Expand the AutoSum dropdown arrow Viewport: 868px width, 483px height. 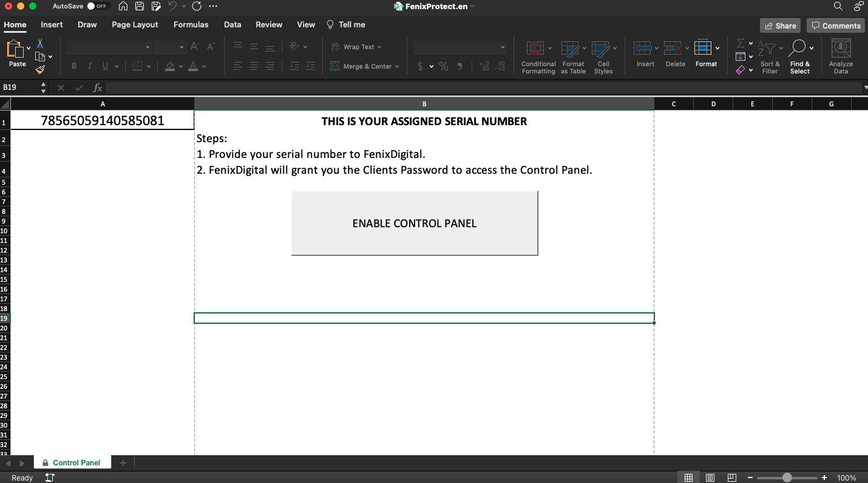pyautogui.click(x=751, y=44)
